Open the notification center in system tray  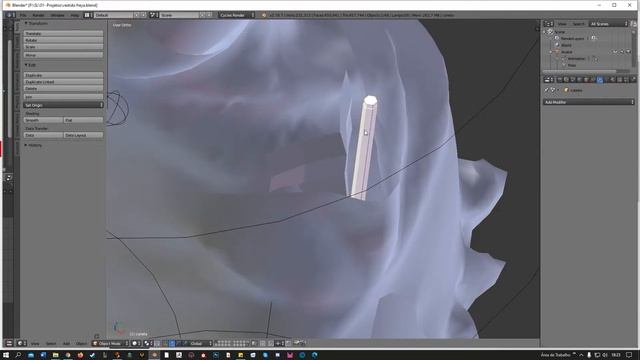[x=629, y=355]
